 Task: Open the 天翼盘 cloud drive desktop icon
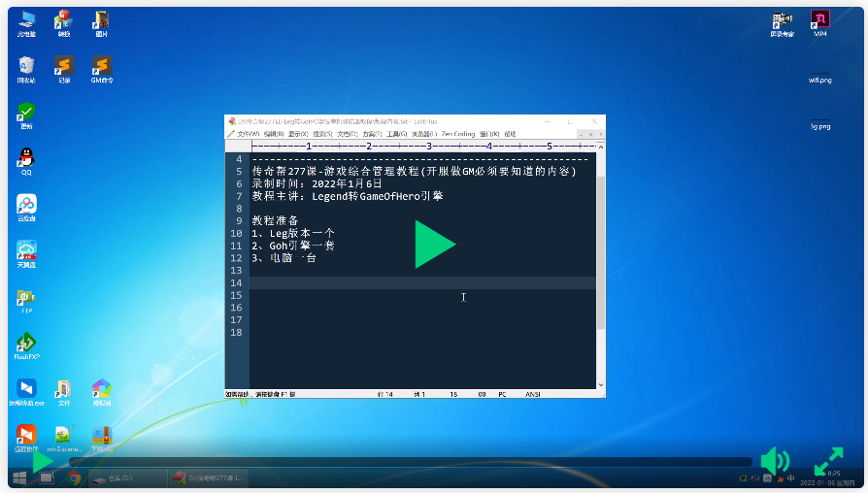pyautogui.click(x=26, y=254)
